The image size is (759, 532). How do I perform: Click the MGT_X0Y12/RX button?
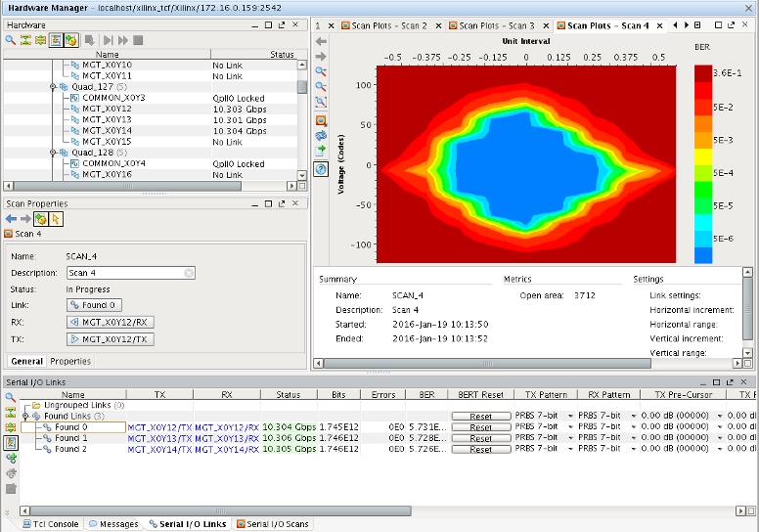111,322
